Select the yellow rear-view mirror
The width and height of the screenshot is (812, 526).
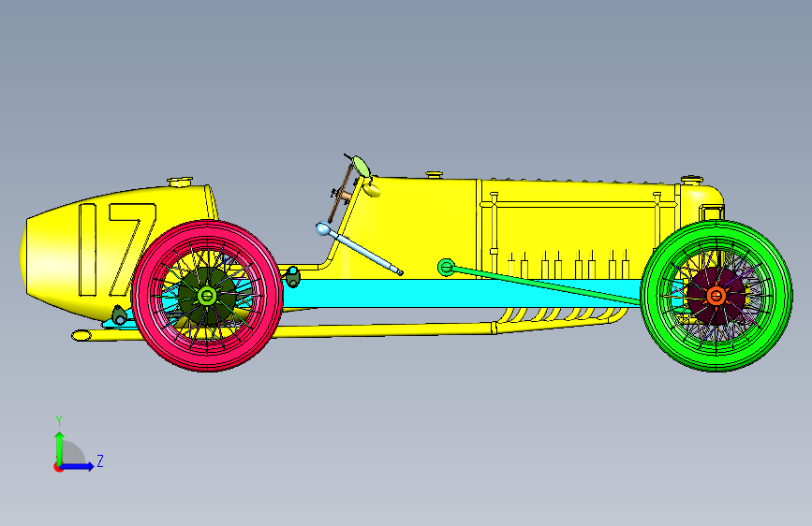(372, 189)
